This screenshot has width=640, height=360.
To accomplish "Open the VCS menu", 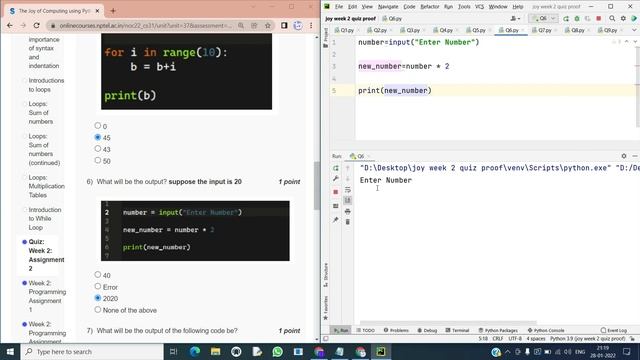I will [479, 7].
